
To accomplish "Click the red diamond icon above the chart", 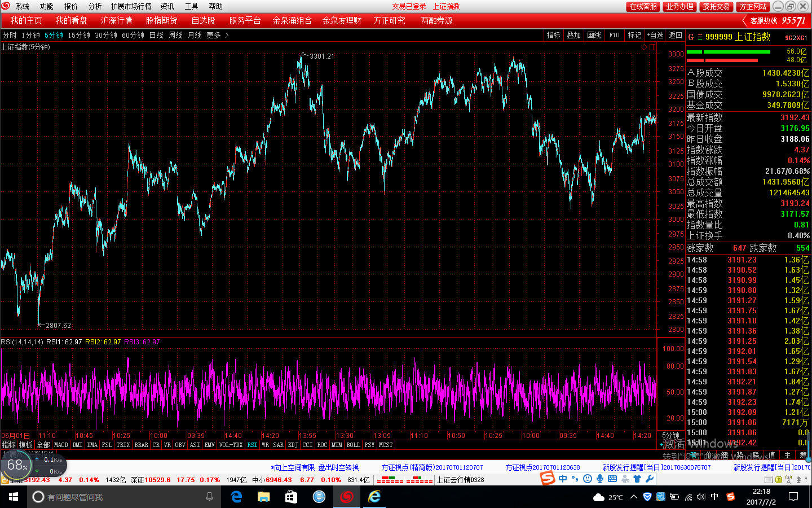I will tap(645, 47).
